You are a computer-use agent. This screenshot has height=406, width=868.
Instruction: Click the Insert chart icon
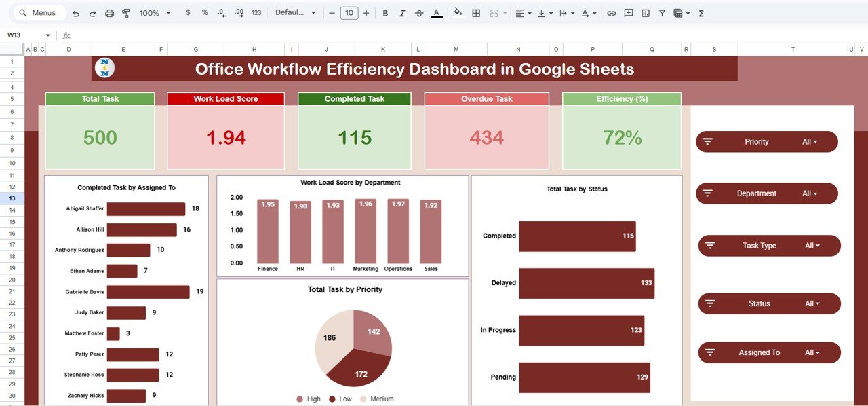point(646,13)
